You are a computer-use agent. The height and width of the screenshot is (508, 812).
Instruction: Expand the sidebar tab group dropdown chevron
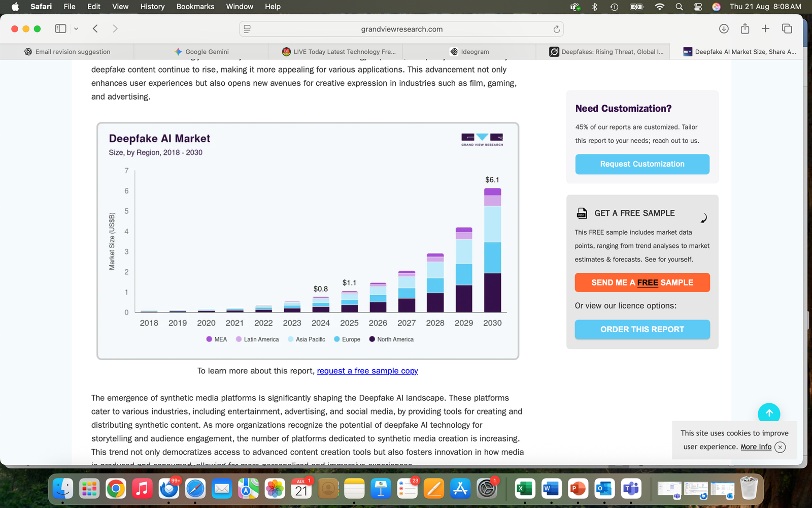[x=76, y=29]
